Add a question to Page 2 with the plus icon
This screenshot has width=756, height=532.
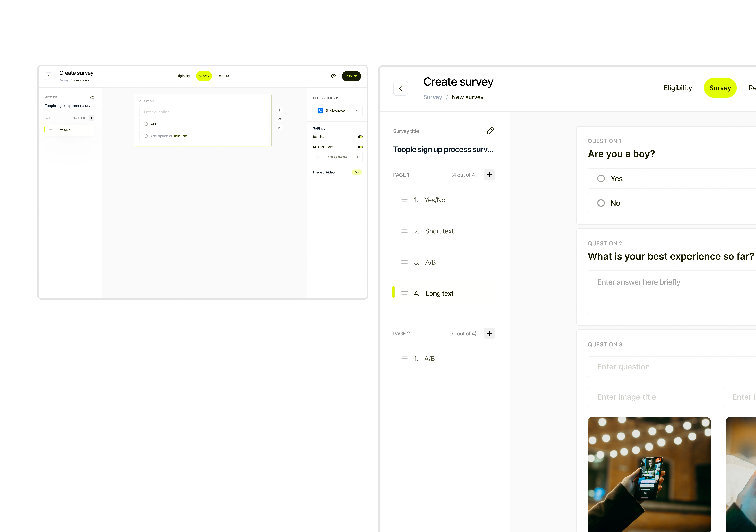[489, 333]
